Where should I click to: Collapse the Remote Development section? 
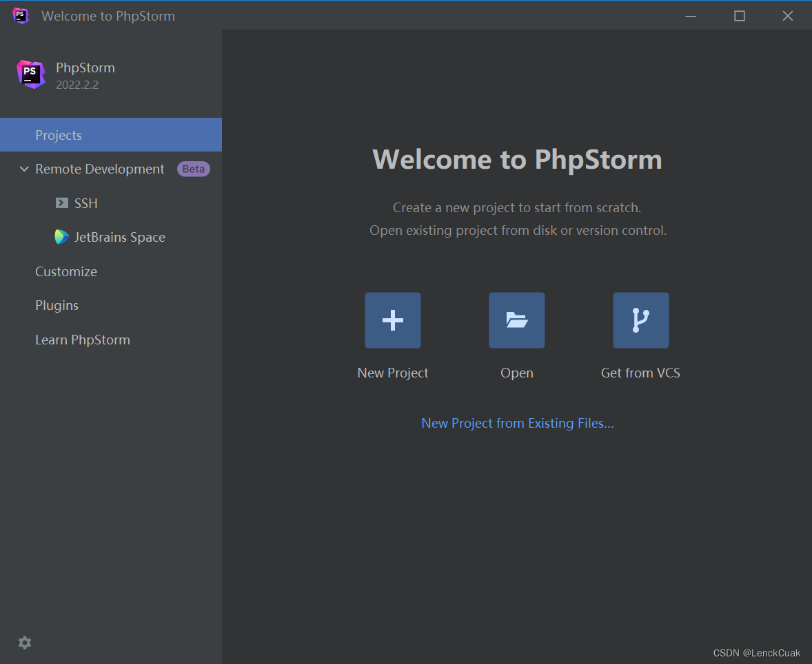24,169
